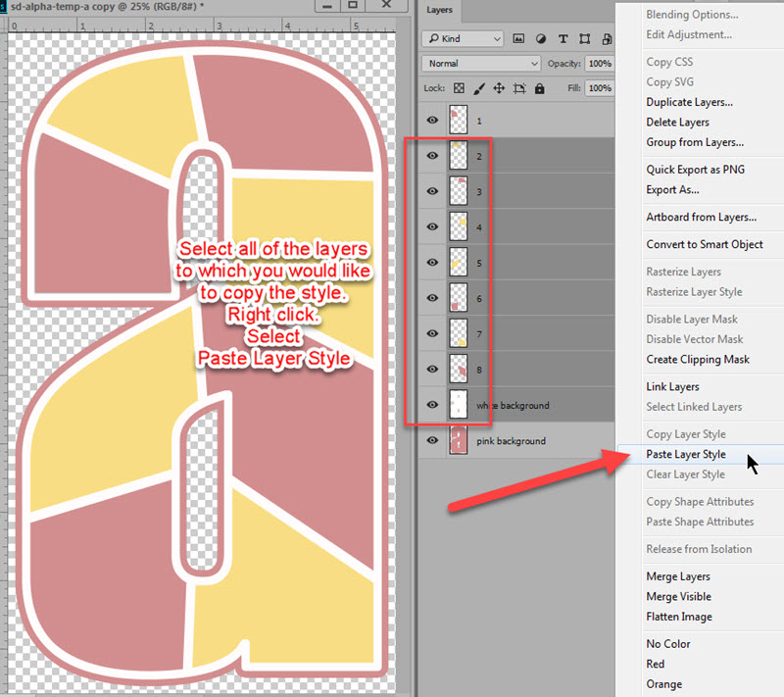784x697 pixels.
Task: Click the smart object filter icon
Action: (x=607, y=38)
